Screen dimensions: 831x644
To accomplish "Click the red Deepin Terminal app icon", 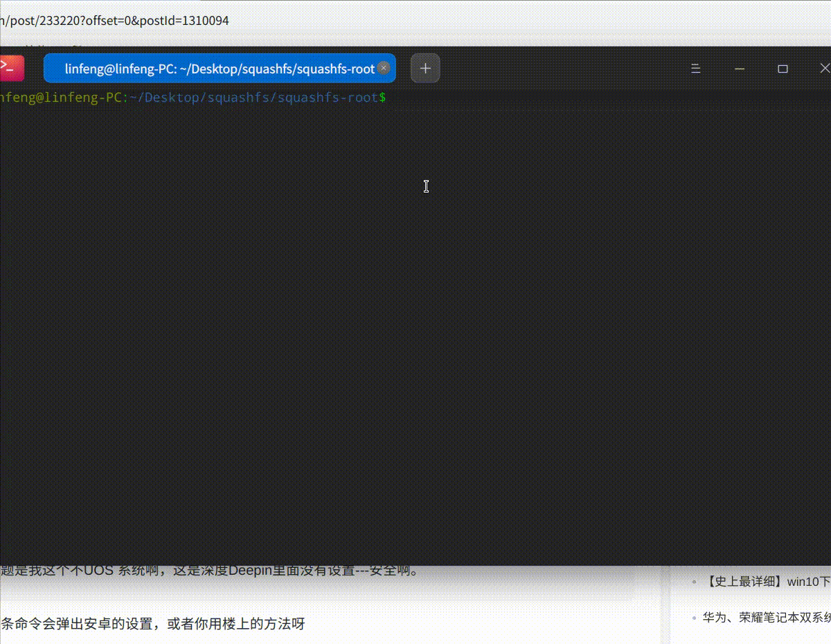I will [x=11, y=68].
